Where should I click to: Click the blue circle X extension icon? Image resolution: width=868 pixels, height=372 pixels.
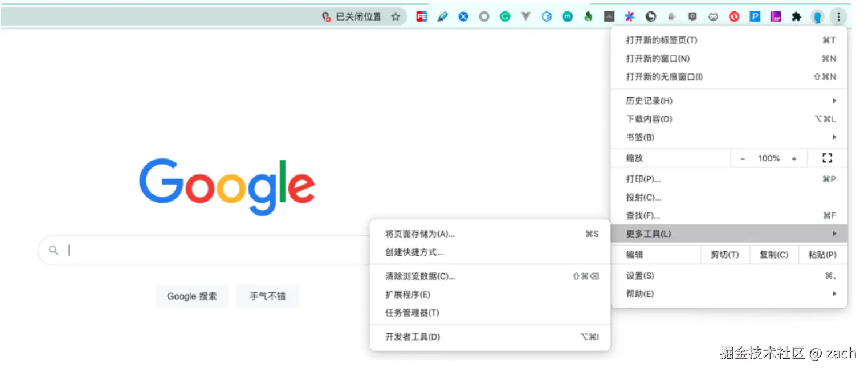pos(463,17)
